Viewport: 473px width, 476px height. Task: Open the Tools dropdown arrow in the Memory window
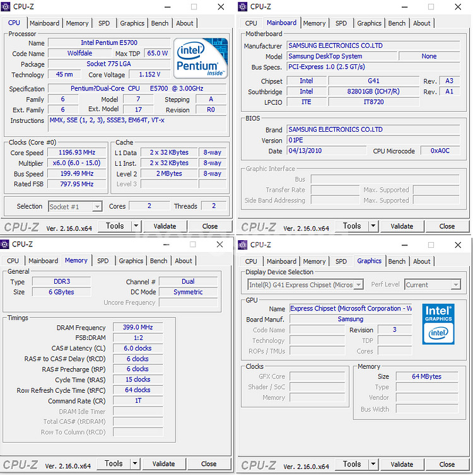click(x=135, y=463)
